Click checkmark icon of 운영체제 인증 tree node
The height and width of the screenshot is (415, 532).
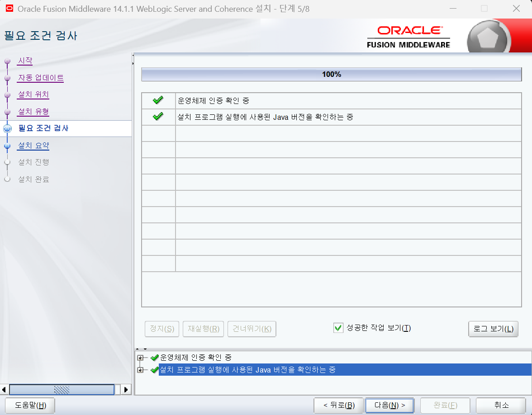154,357
